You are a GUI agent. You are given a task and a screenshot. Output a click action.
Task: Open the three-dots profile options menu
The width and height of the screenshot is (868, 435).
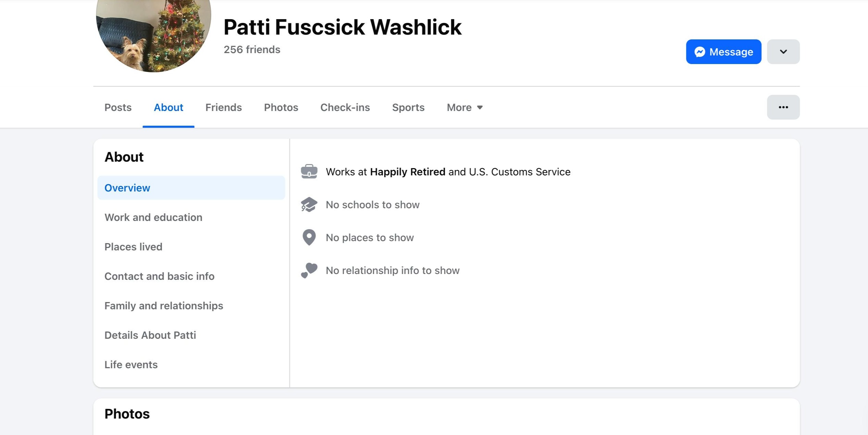click(x=783, y=107)
